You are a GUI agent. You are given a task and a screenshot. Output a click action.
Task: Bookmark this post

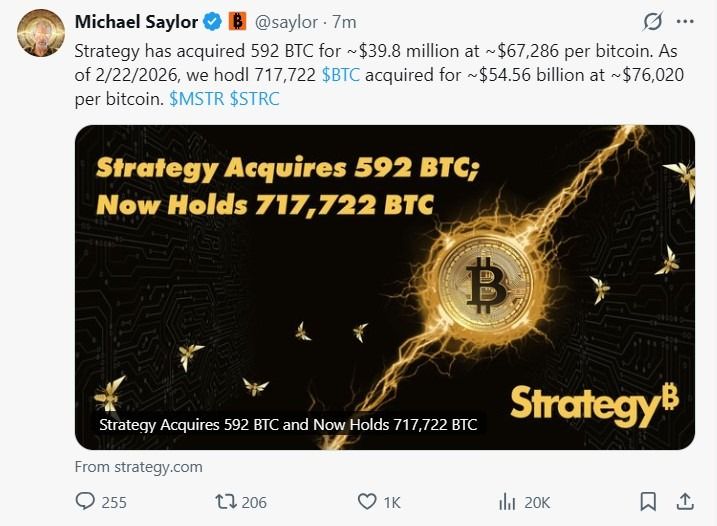[x=648, y=501]
